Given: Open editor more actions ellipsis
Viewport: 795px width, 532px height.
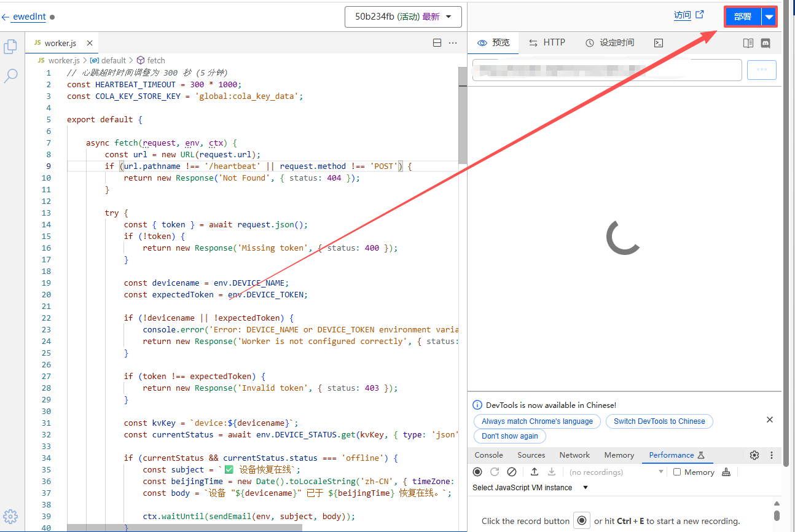Looking at the screenshot, I should pos(453,43).
